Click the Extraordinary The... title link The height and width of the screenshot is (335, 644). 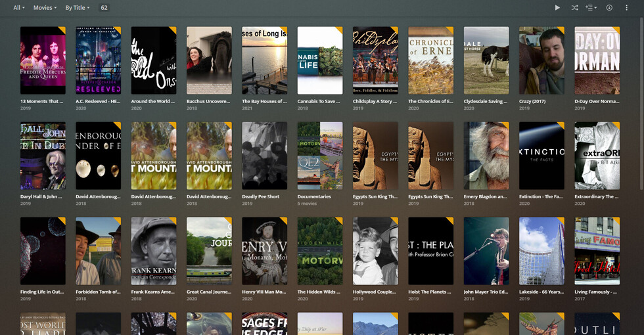pyautogui.click(x=595, y=196)
